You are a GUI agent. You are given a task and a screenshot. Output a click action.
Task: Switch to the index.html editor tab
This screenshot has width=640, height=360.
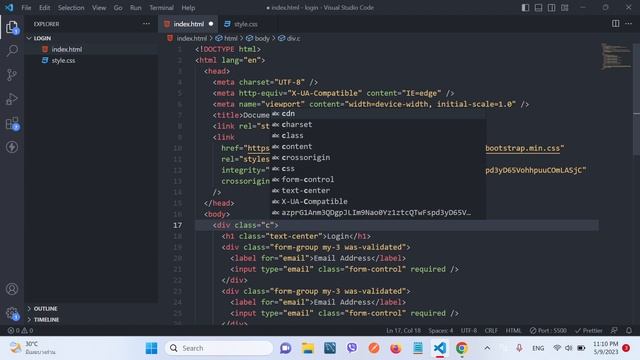[x=188, y=24]
